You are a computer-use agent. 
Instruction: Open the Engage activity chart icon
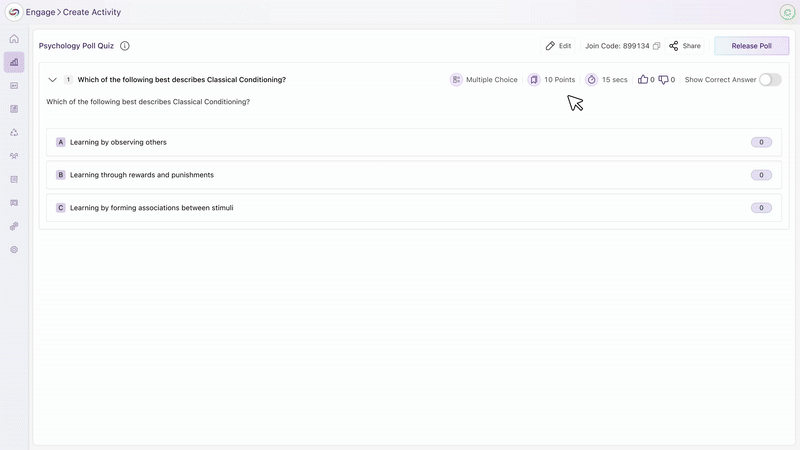point(14,62)
